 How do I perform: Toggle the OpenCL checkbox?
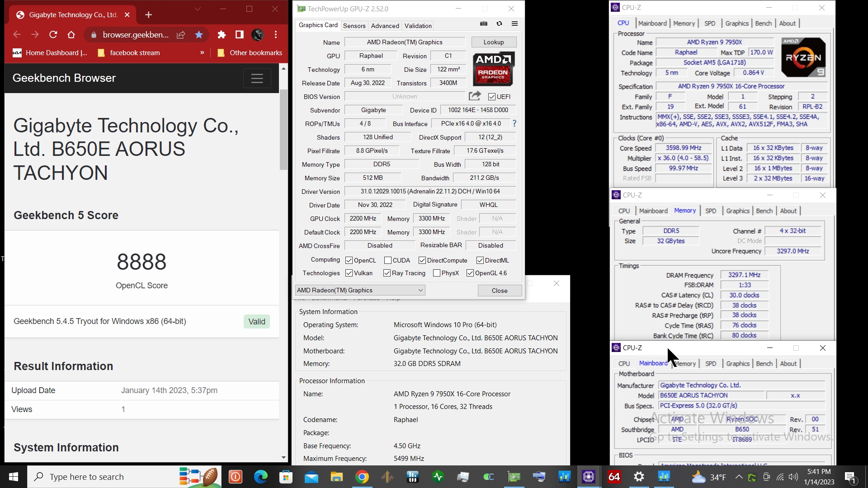tap(349, 260)
